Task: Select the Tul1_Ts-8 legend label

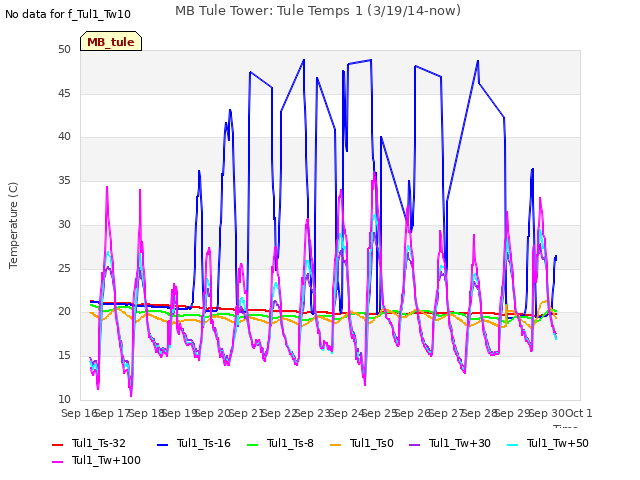Action: pyautogui.click(x=290, y=444)
